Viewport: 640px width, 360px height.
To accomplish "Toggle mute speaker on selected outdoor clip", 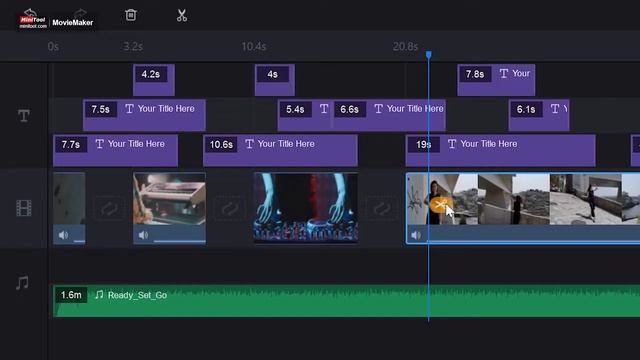I will click(416, 235).
